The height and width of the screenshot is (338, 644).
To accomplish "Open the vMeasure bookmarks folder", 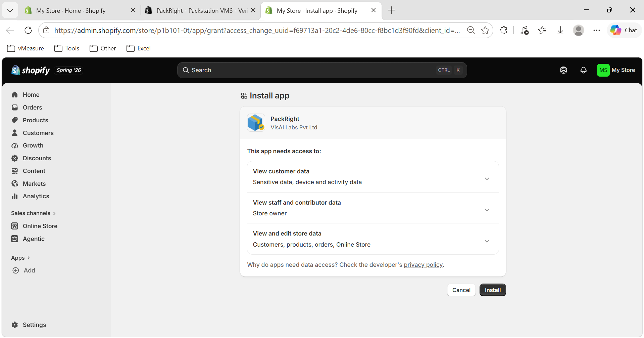I will pyautogui.click(x=26, y=48).
